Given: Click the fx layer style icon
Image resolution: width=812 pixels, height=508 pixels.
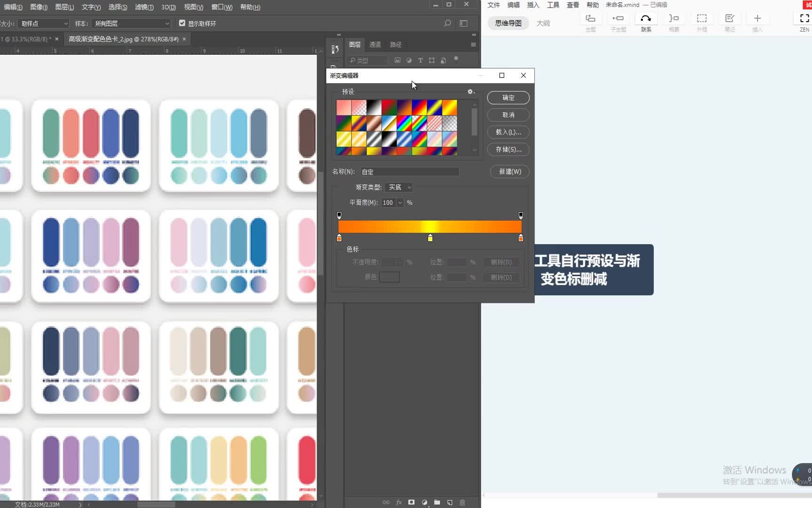Looking at the screenshot, I should pyautogui.click(x=399, y=502).
